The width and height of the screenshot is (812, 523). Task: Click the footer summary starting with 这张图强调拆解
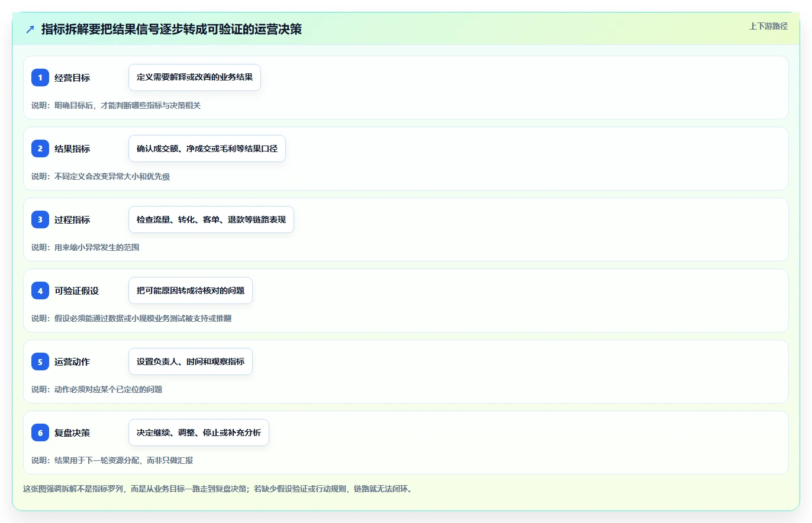[217, 489]
